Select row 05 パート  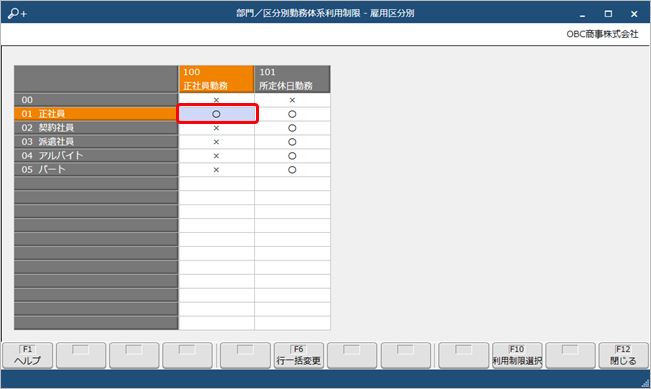96,169
